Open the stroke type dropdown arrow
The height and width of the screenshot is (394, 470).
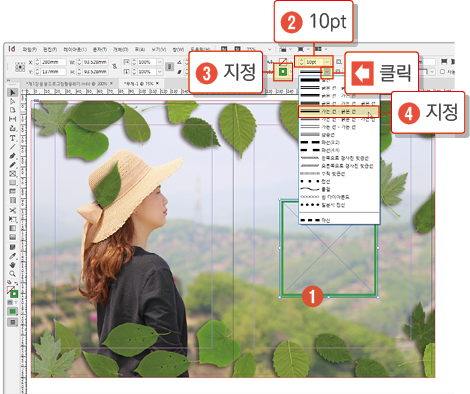point(327,72)
